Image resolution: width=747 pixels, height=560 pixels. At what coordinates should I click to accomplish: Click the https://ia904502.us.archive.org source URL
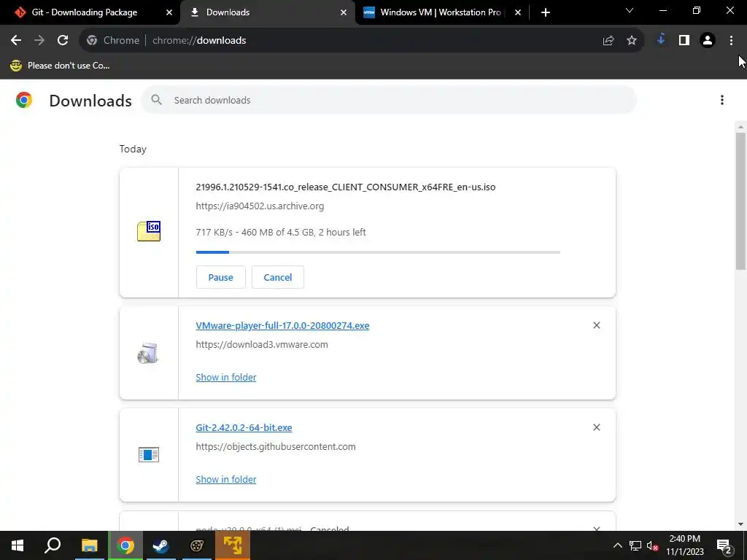coord(260,206)
